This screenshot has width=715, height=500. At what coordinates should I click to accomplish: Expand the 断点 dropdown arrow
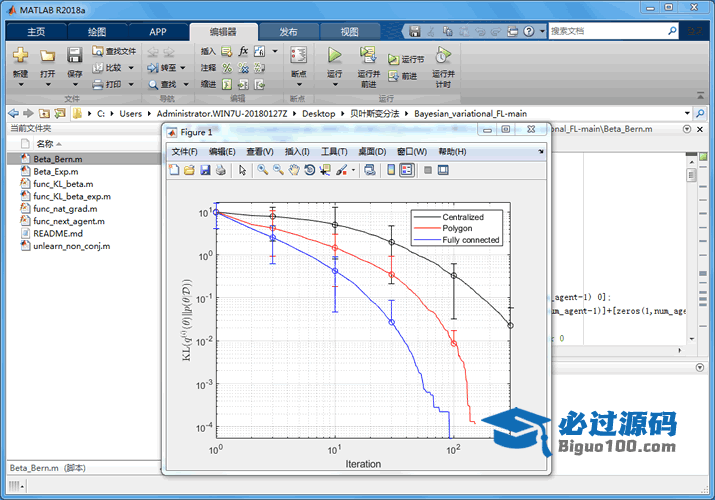(x=299, y=84)
